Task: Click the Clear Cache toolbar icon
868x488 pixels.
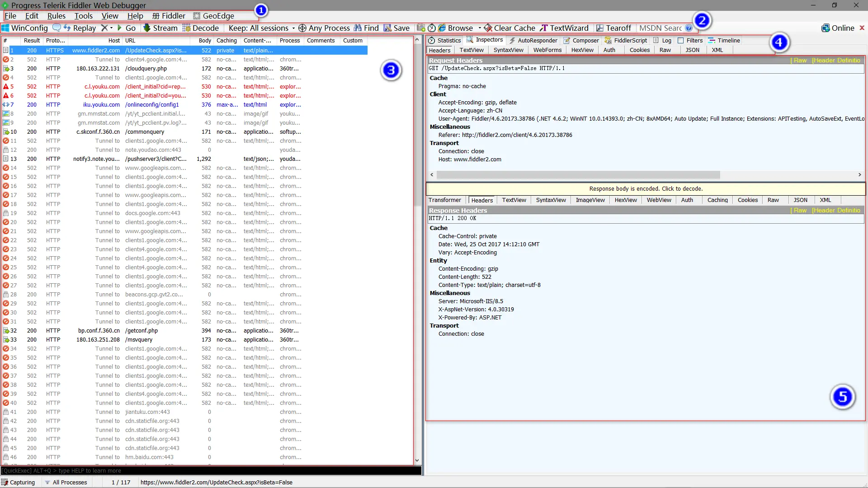Action: tap(488, 28)
